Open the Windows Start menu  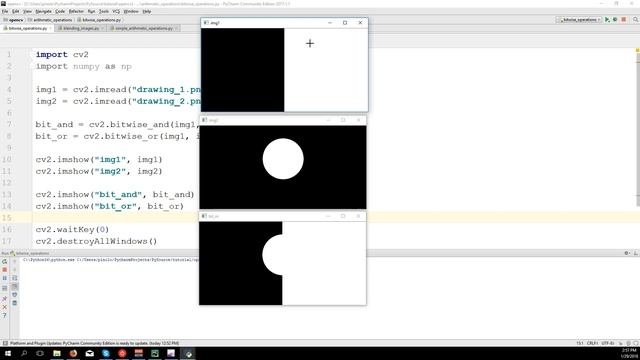click(x=8, y=353)
